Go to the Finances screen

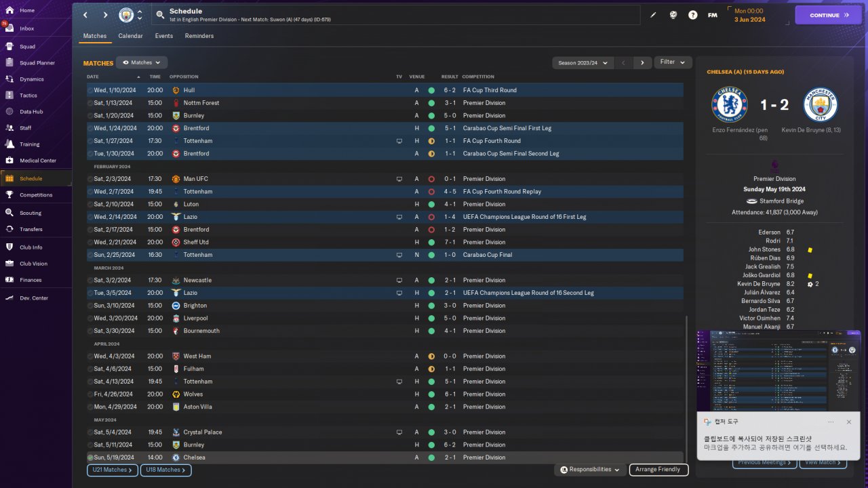coord(31,280)
